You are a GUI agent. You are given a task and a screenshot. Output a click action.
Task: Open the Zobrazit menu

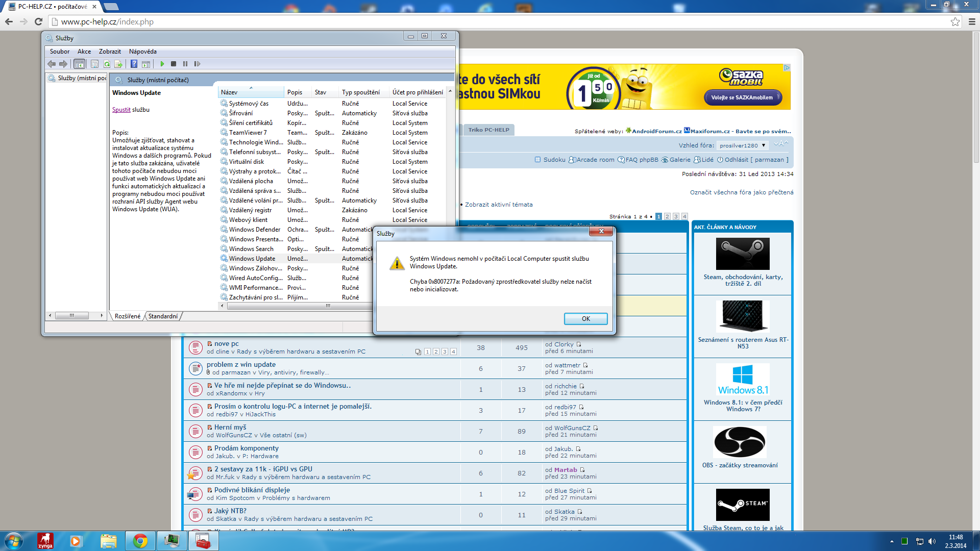(x=110, y=52)
